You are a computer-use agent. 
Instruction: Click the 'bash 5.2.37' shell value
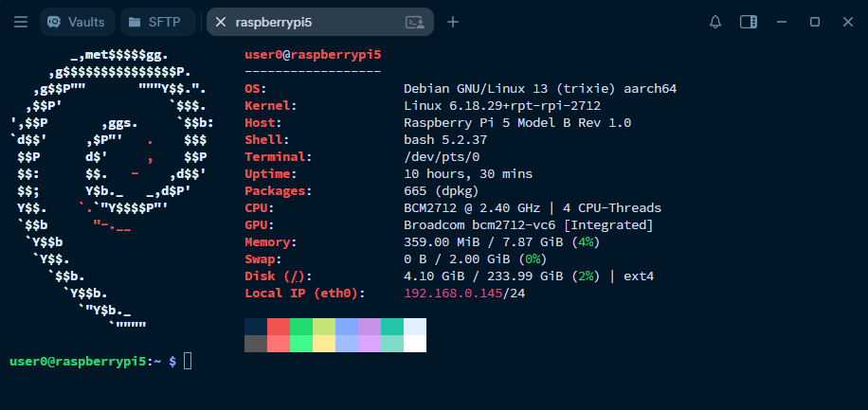445,140
